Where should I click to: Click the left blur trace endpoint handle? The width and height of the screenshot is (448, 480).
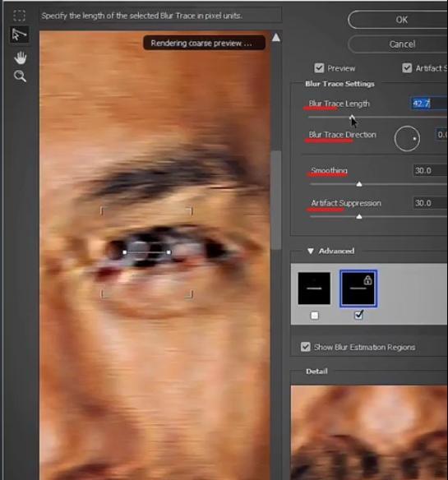click(x=125, y=252)
